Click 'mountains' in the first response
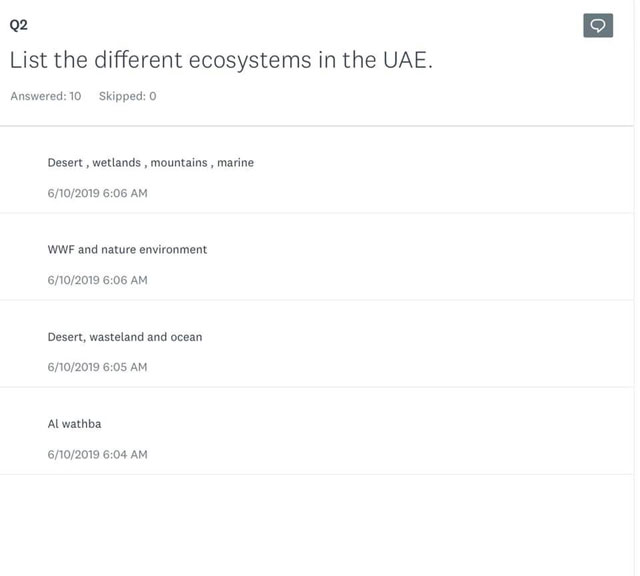The height and width of the screenshot is (576, 640). pyautogui.click(x=179, y=162)
